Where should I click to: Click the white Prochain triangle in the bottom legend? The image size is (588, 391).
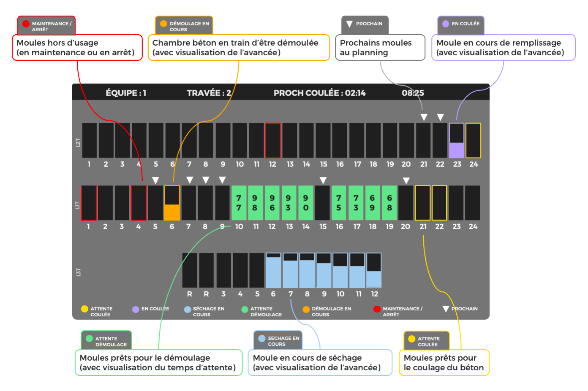[446, 309]
